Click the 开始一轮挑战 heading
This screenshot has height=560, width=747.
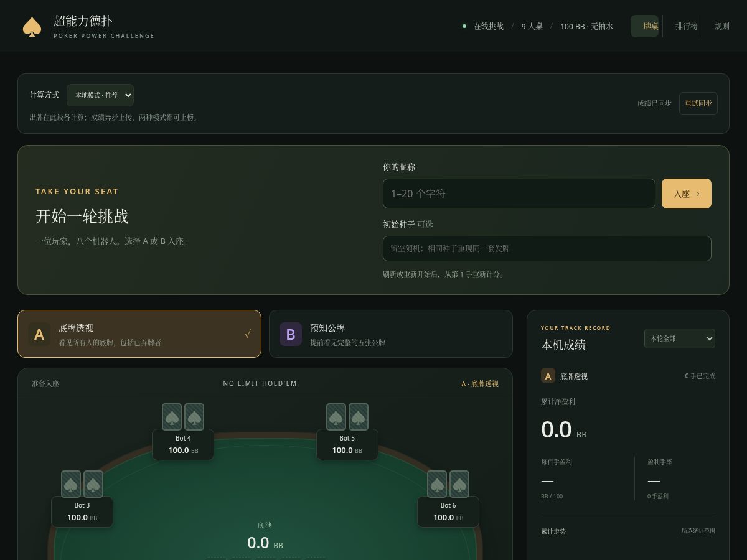[x=82, y=217]
